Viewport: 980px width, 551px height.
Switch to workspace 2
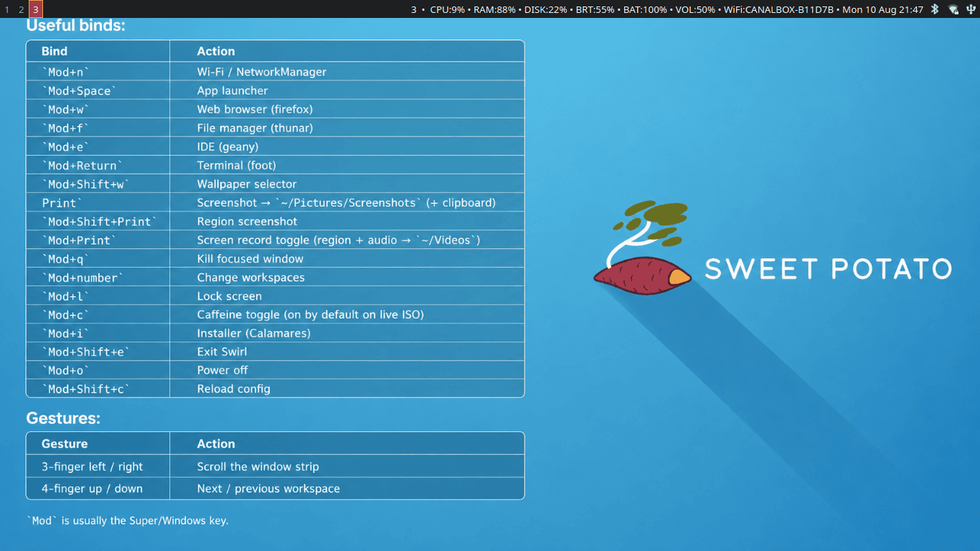pyautogui.click(x=22, y=9)
